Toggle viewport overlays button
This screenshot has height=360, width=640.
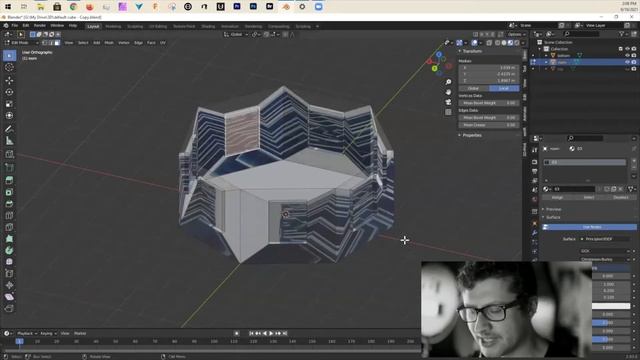coord(474,42)
